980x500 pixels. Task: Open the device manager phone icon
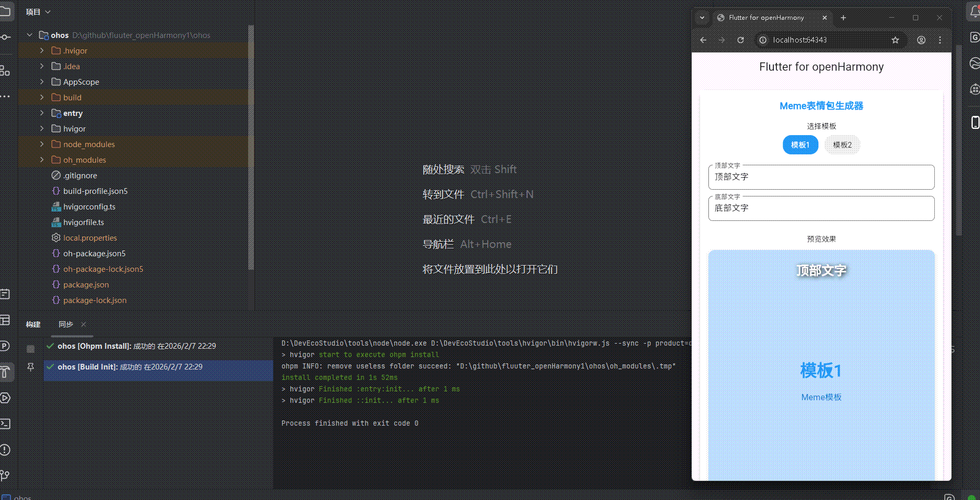975,122
